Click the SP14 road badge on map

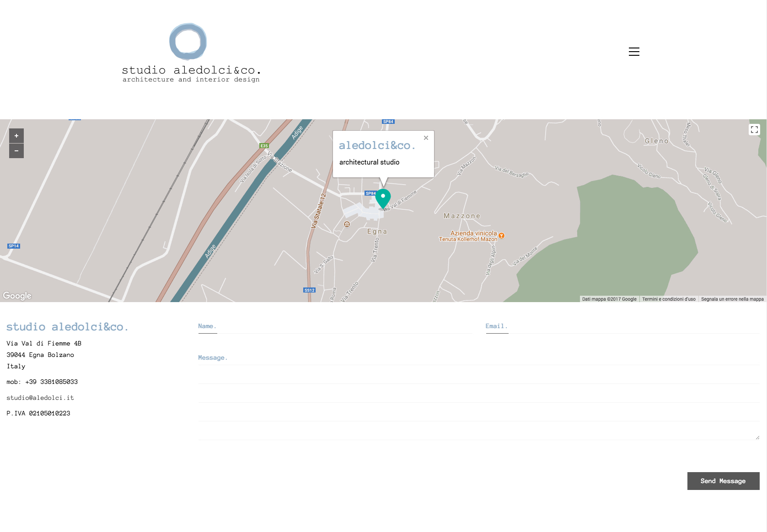pyautogui.click(x=14, y=246)
